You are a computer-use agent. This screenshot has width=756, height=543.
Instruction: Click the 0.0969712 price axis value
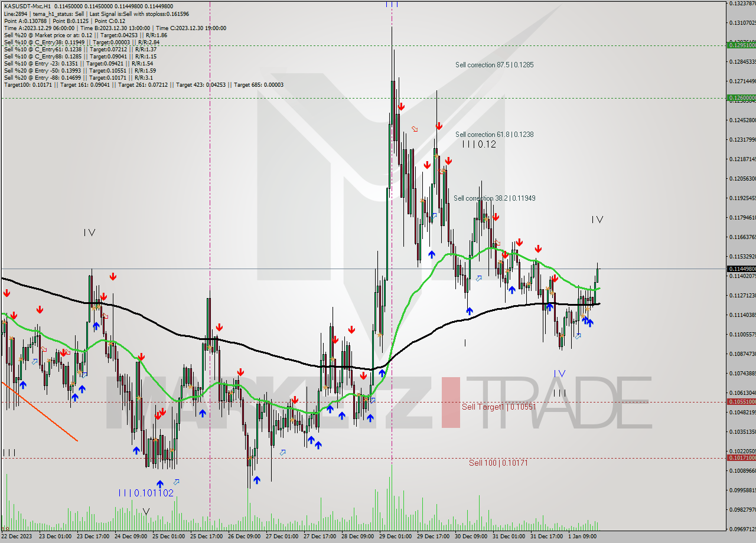742,529
